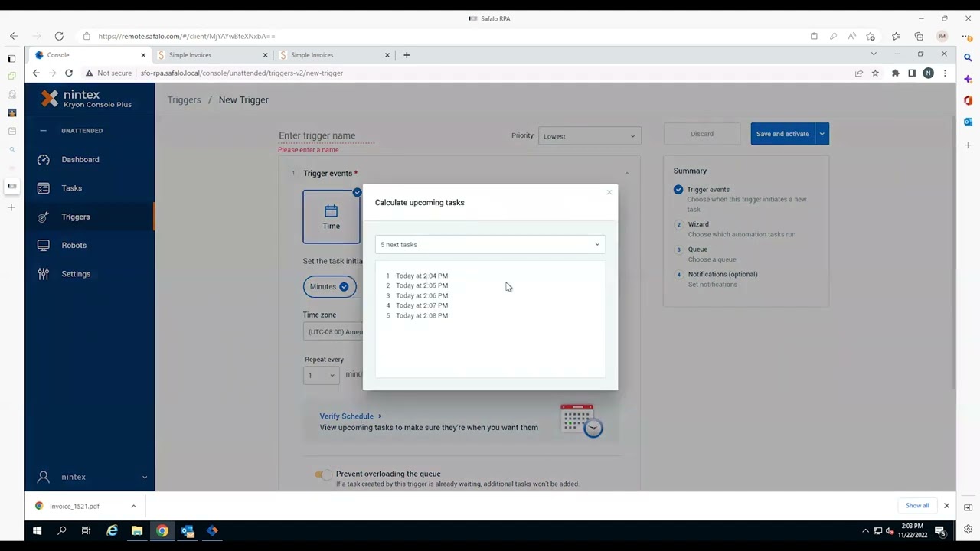Select Notifications (optional) step in Summary

tap(723, 274)
